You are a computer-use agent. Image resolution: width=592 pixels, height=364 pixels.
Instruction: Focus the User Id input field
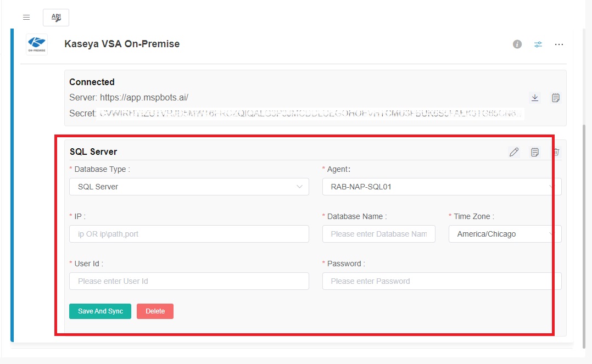pos(189,281)
